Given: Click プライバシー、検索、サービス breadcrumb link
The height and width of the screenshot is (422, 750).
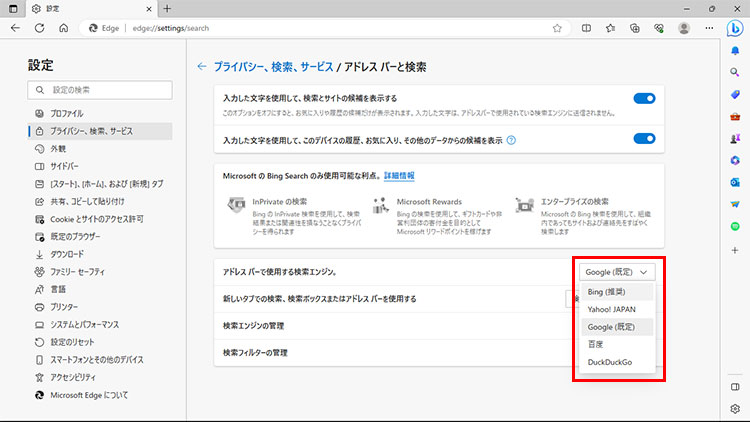Looking at the screenshot, I should 273,67.
